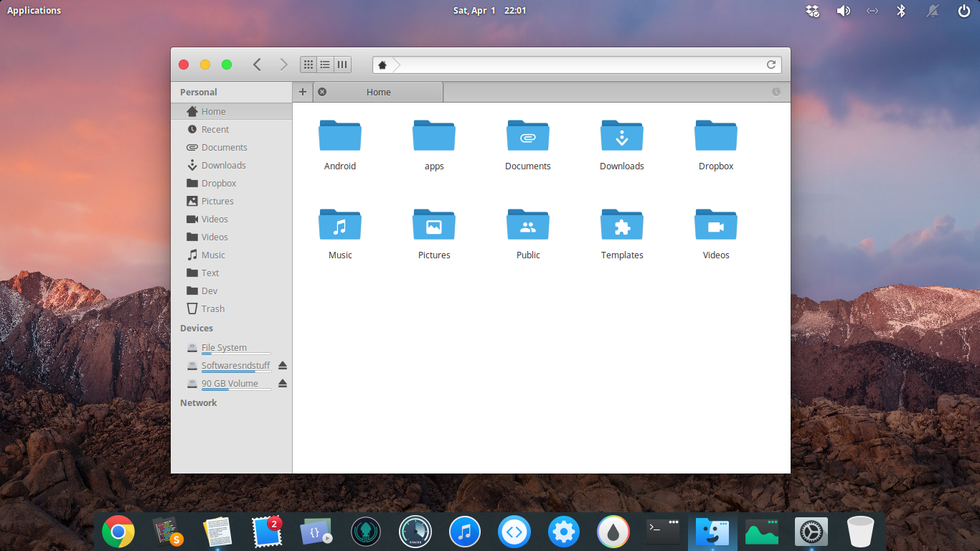Viewport: 980px width, 551px height.
Task: Open tab history clock icon
Action: [776, 92]
